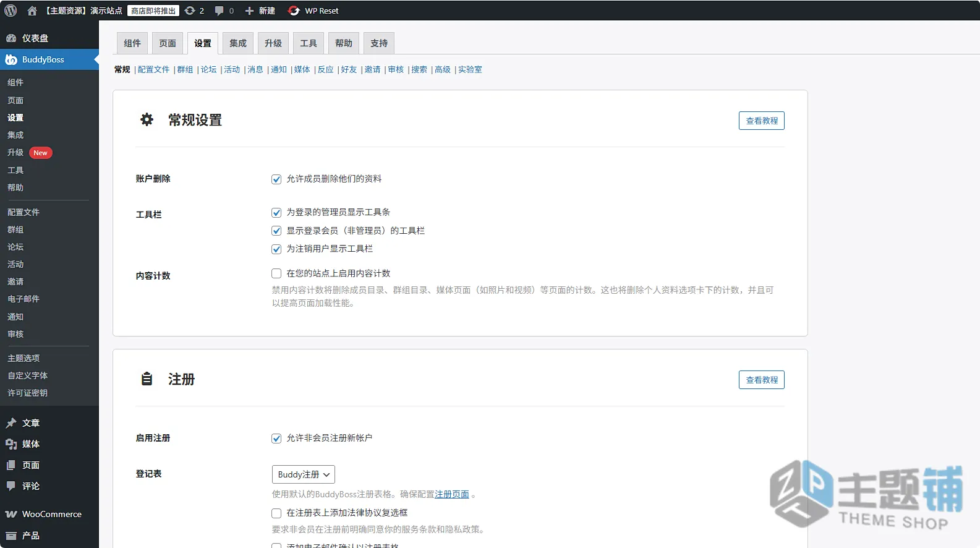
Task: Click the gear icon beside 常规设置
Action: pos(147,119)
